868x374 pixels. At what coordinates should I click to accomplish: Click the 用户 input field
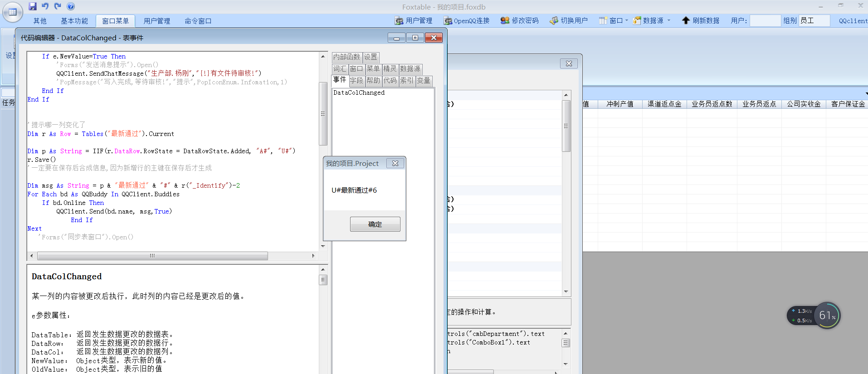[765, 20]
